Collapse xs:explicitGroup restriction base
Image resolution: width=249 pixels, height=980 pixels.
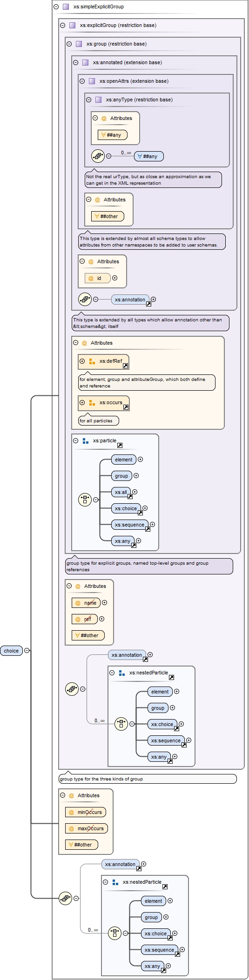63,26
